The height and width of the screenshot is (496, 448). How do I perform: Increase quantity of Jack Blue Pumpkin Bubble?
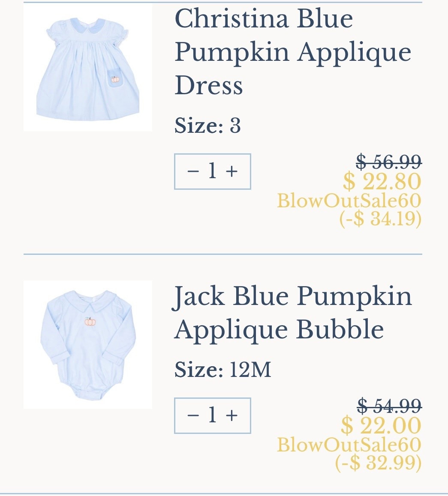click(232, 415)
